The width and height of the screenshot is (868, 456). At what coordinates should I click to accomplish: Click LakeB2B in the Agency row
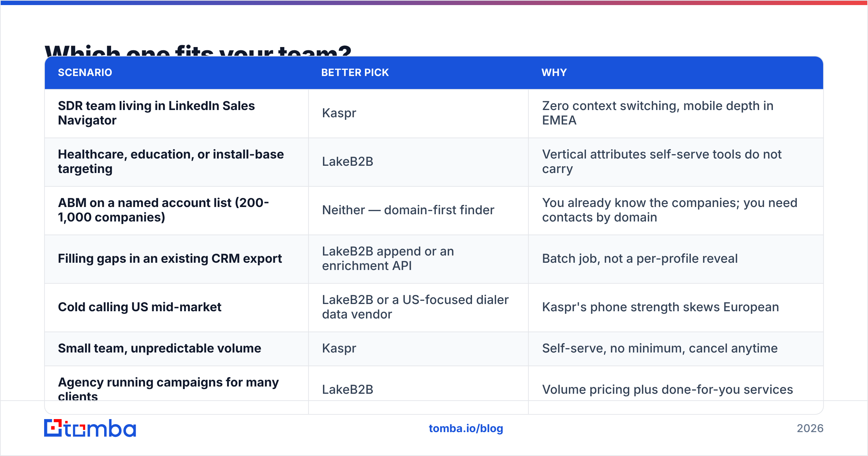click(x=348, y=389)
